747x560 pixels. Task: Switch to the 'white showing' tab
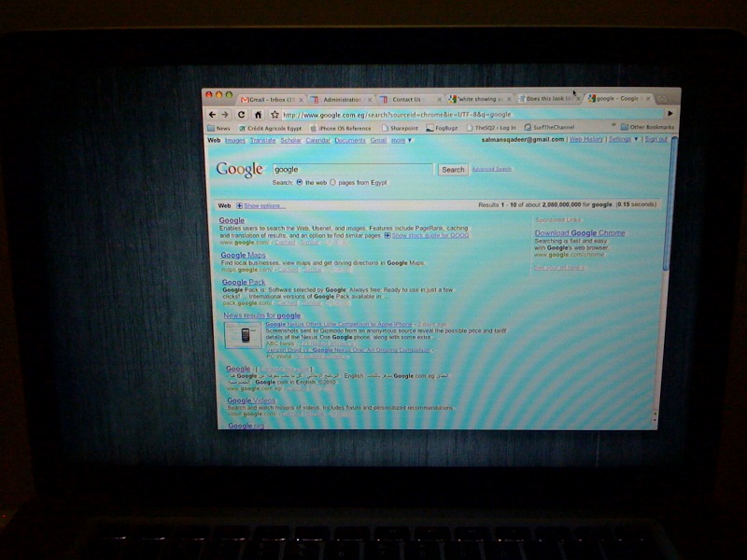coord(479,99)
